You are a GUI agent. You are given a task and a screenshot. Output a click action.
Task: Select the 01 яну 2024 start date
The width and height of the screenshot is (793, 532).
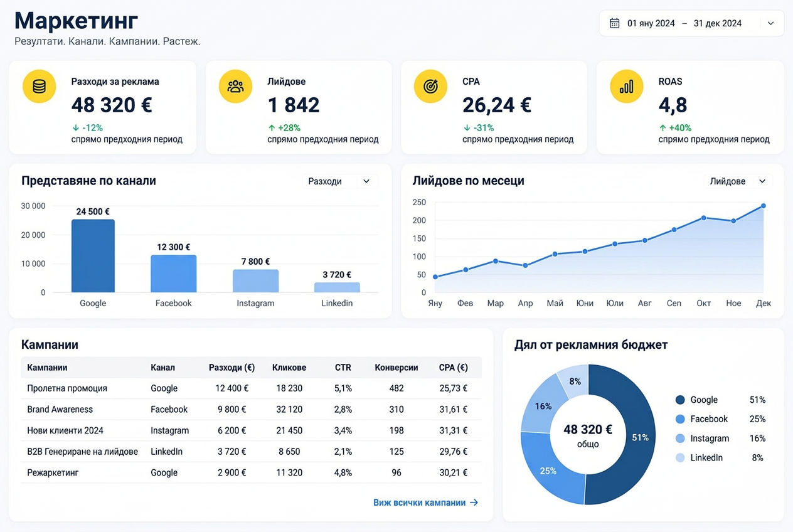point(651,23)
